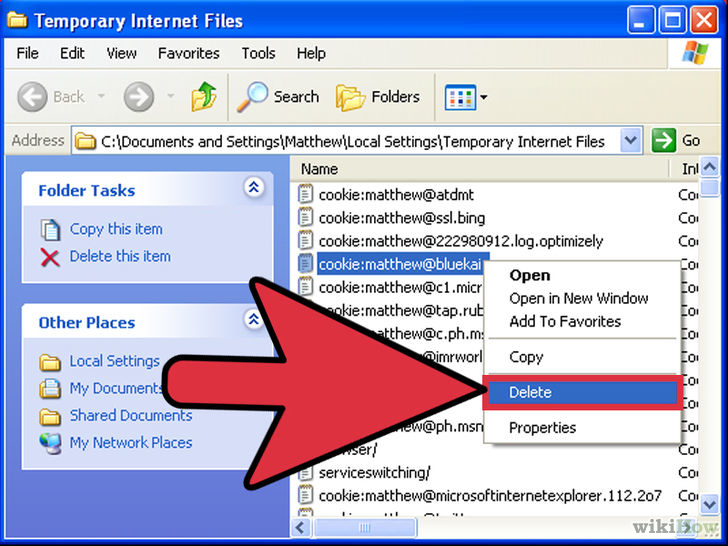This screenshot has width=728, height=546.
Task: Click the file icon beside cookie:matthew@bluekai
Action: click(305, 263)
